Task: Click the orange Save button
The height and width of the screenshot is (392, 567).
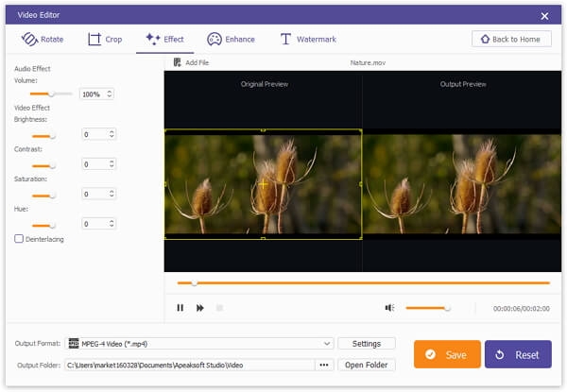Action: click(x=447, y=354)
